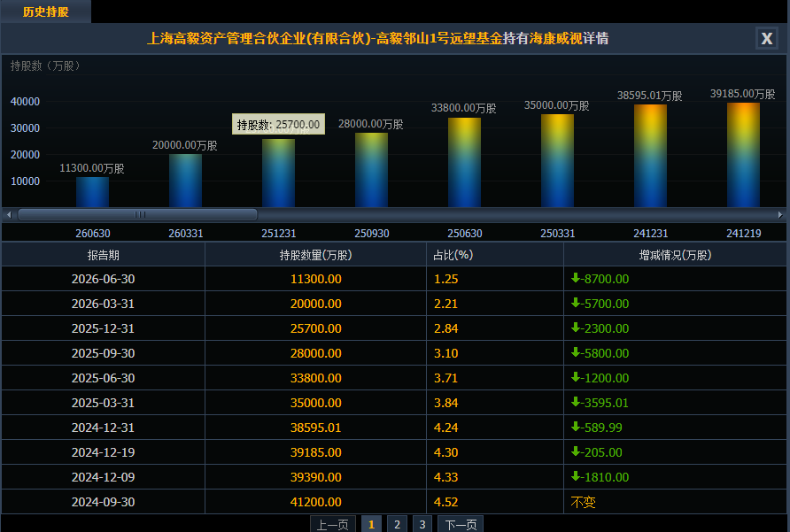Click the 高毅邻山1号远望基金 fund name in title
Image resolution: width=790 pixels, height=532 pixels.
click(439, 38)
